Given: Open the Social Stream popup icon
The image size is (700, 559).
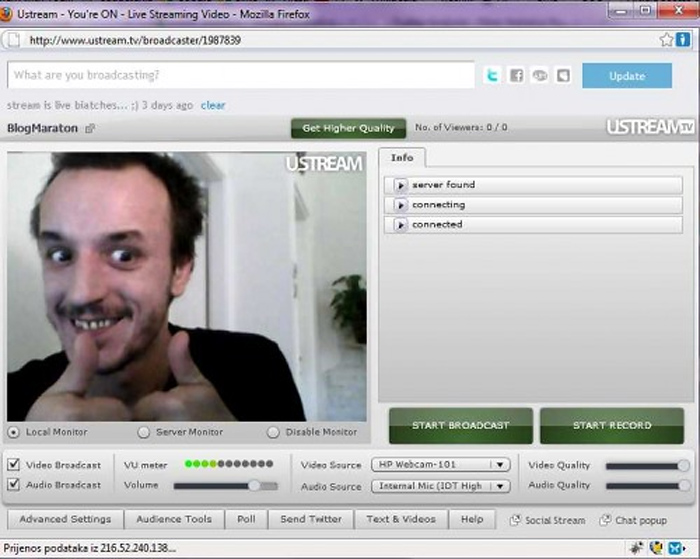Looking at the screenshot, I should (515, 520).
